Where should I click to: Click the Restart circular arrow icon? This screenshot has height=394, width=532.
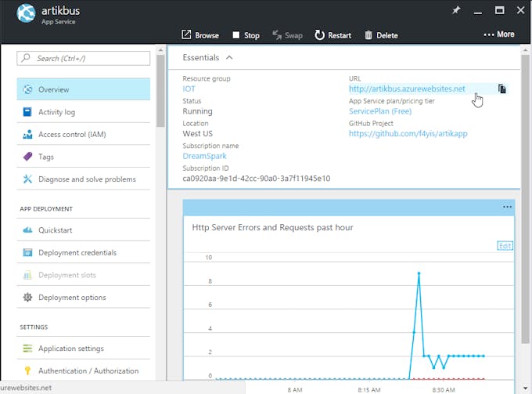tap(319, 34)
